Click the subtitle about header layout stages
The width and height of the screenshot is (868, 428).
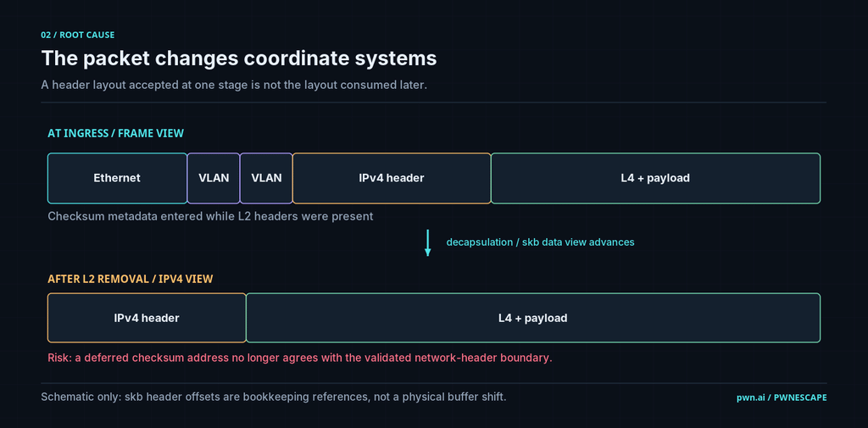point(234,86)
